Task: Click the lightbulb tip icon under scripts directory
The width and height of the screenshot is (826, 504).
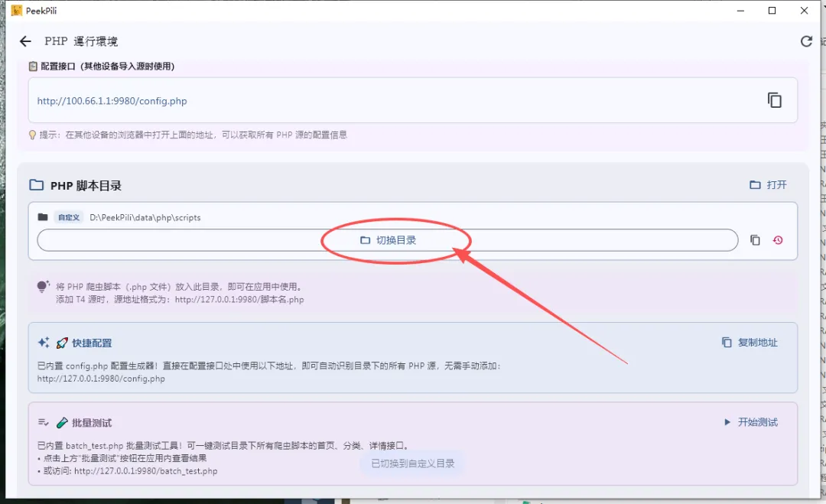Action: tap(43, 287)
